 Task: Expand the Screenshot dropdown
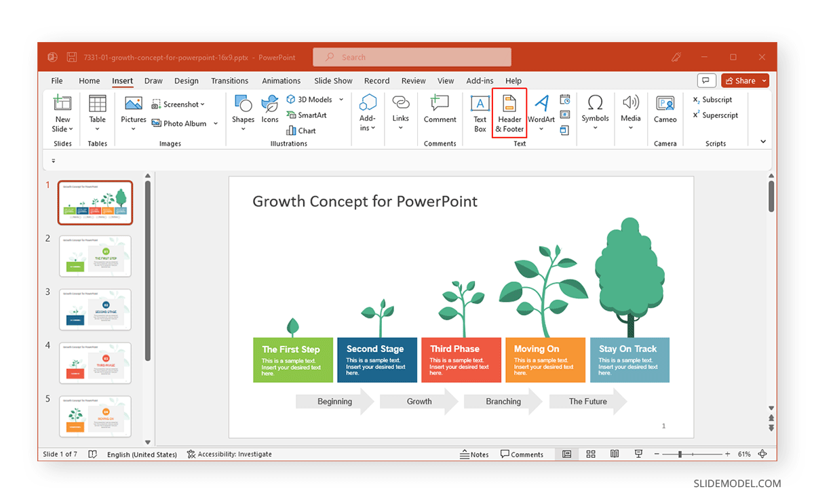click(202, 104)
